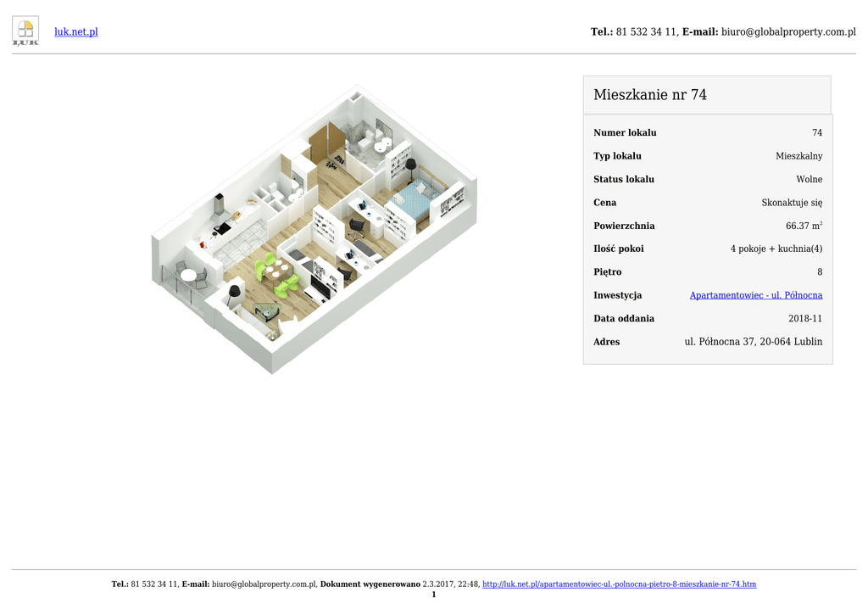The width and height of the screenshot is (868, 615).
Task: Click the round balcony table in the floor plan
Action: click(x=188, y=275)
